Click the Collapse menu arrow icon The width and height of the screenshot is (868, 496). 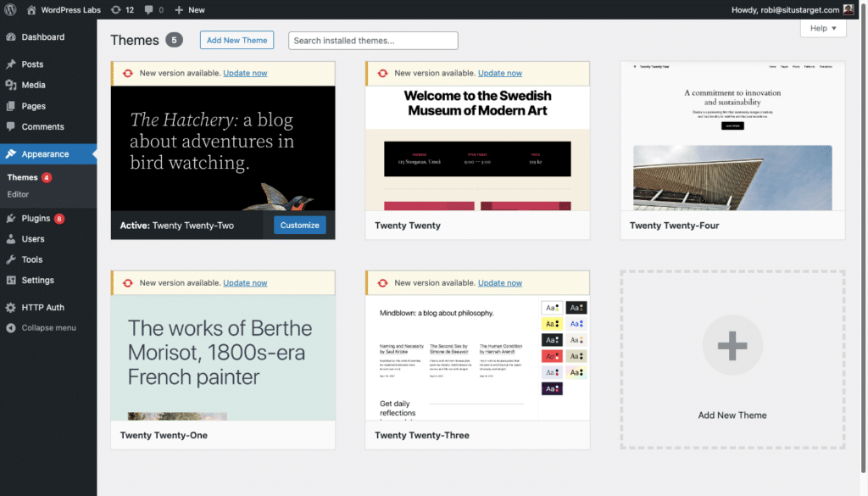(x=10, y=328)
